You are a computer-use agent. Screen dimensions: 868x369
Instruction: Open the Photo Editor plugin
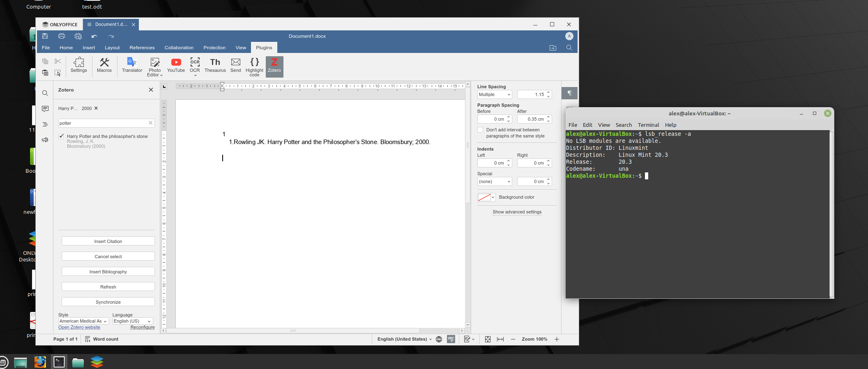coord(155,66)
